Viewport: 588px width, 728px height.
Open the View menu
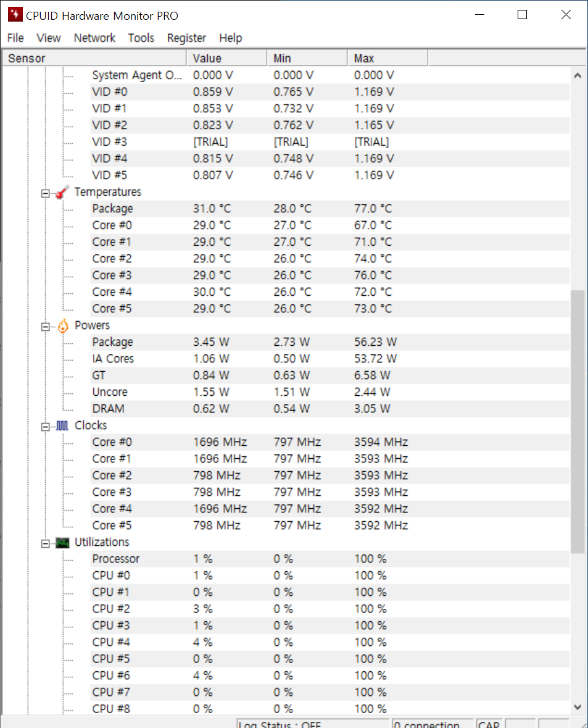click(48, 38)
